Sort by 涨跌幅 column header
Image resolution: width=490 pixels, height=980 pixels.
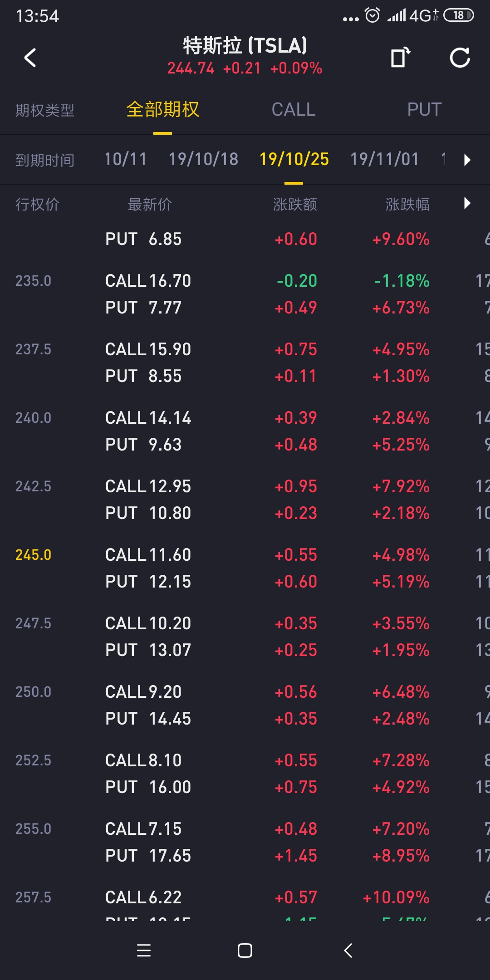coord(407,205)
